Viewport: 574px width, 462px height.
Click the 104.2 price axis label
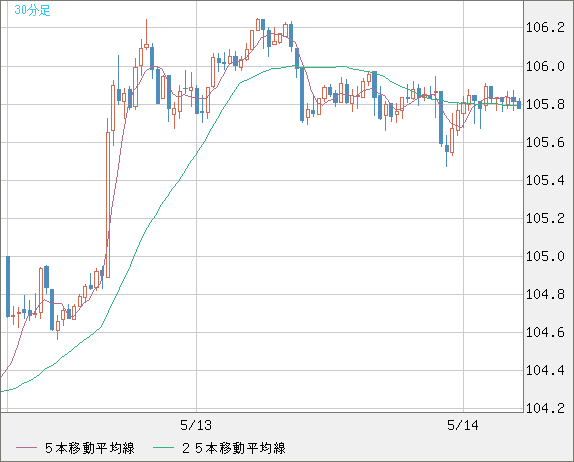pos(545,408)
